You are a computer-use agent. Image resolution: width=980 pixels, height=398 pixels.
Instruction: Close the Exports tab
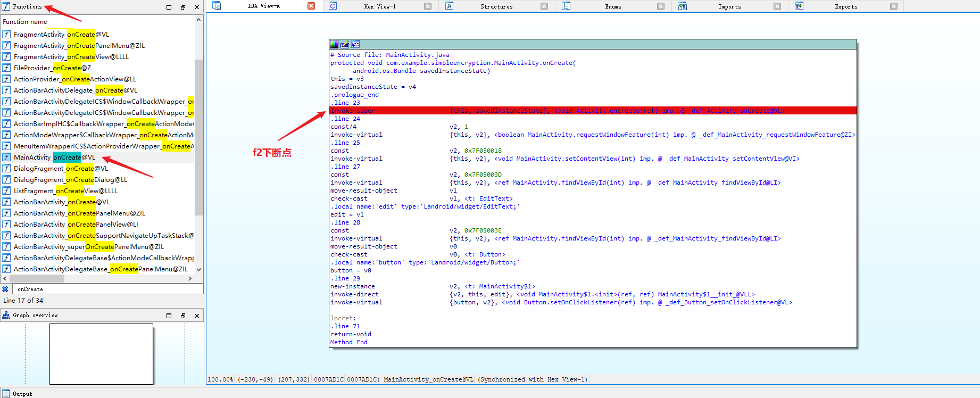[x=894, y=6]
